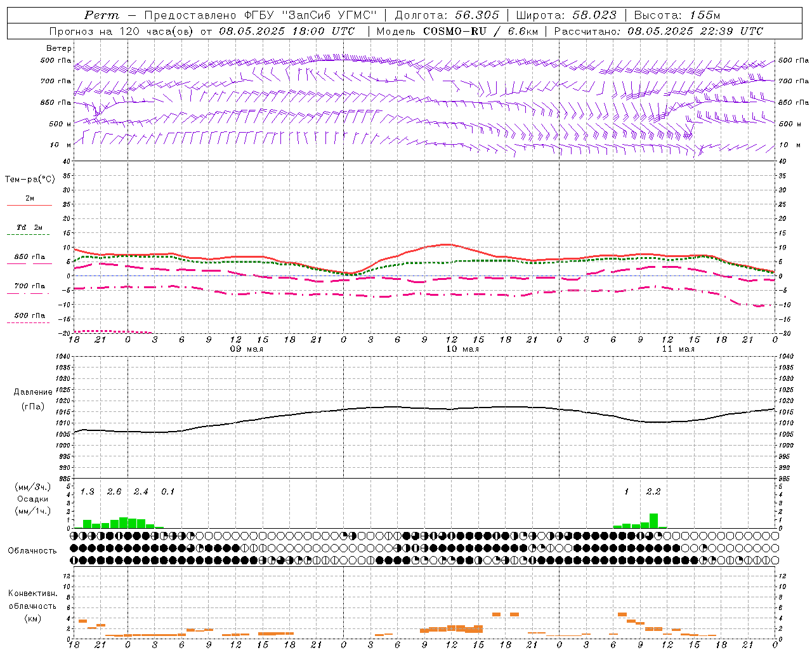Click the "700 гПа" temperature legend entry
This screenshot has height=650, width=812.
tap(30, 286)
